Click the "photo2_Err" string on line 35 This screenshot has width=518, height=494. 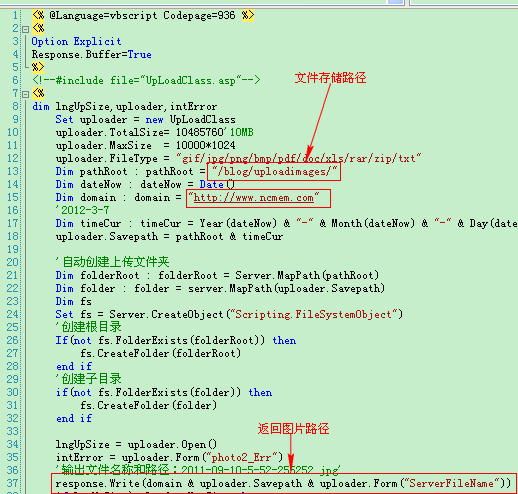242,458
